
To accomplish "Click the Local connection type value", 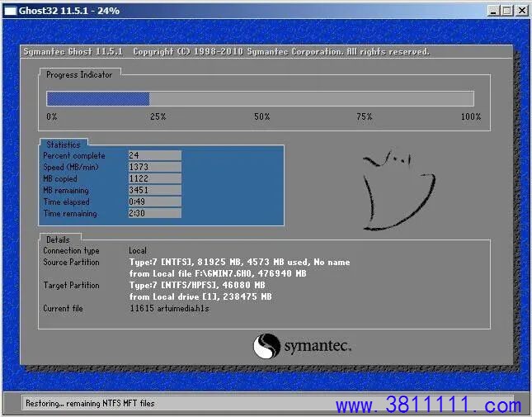I will [x=138, y=250].
